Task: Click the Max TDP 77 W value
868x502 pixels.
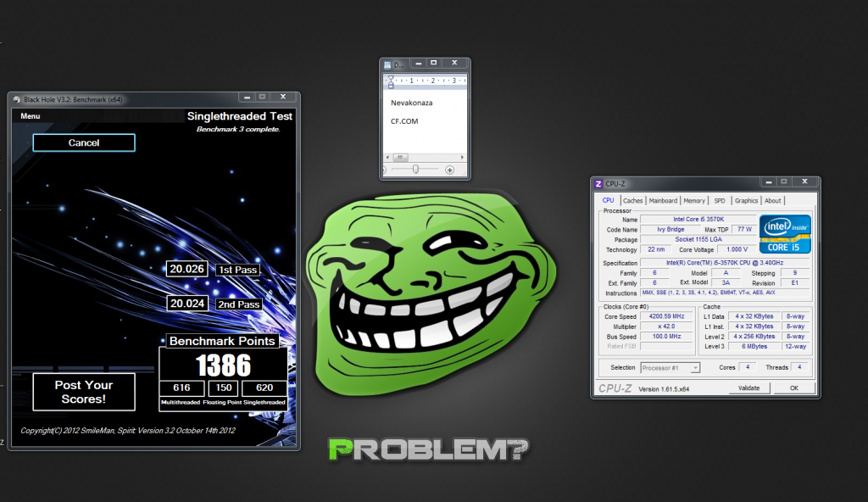Action: (744, 230)
